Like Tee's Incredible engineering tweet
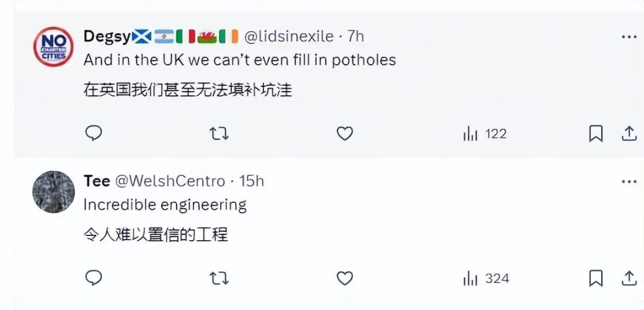This screenshot has height=310, width=644. (345, 278)
